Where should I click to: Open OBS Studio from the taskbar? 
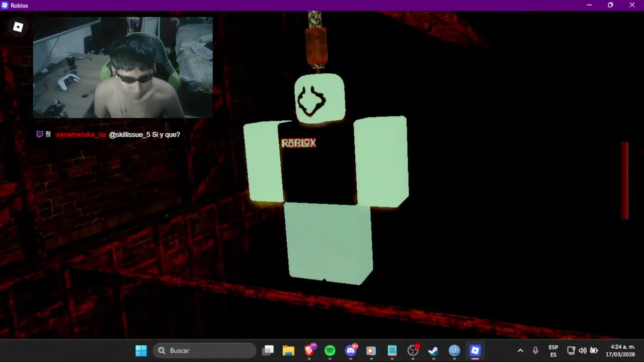click(x=413, y=350)
